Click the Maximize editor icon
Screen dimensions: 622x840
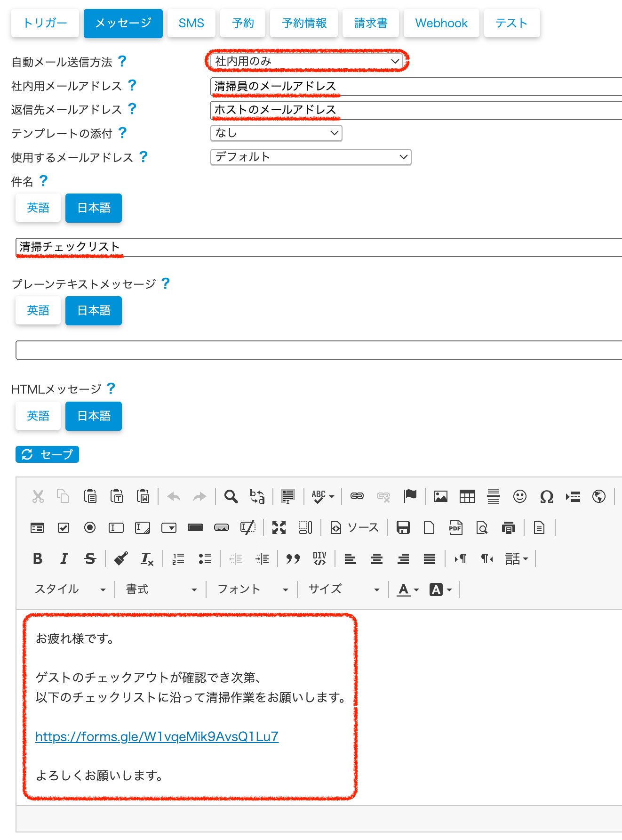click(279, 528)
